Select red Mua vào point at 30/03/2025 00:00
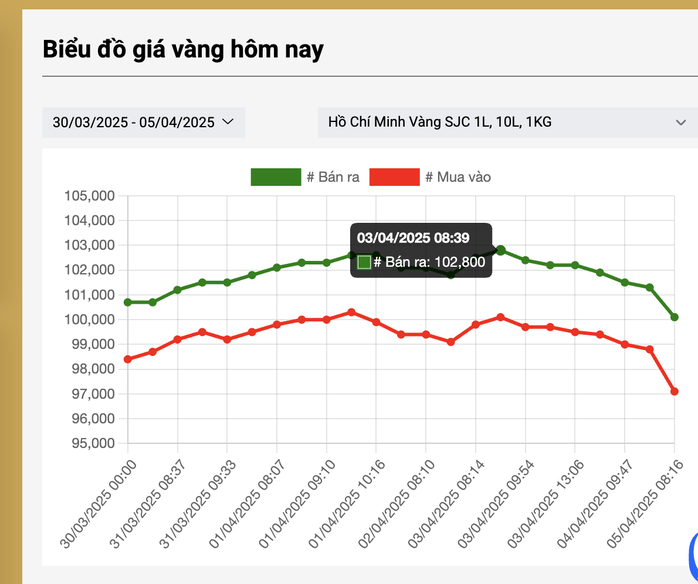The image size is (698, 584). (x=128, y=359)
